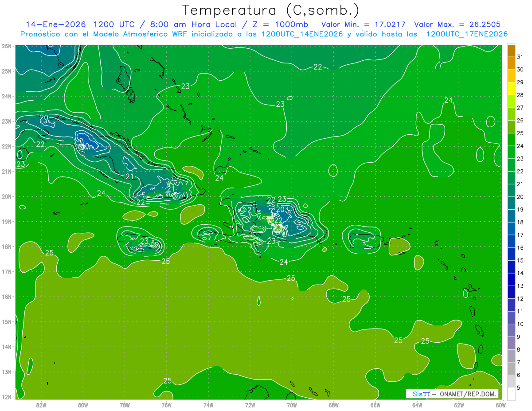Screen dimensions: 532x411
Task: Click the latitude axis label "22N"
Action: (7, 146)
